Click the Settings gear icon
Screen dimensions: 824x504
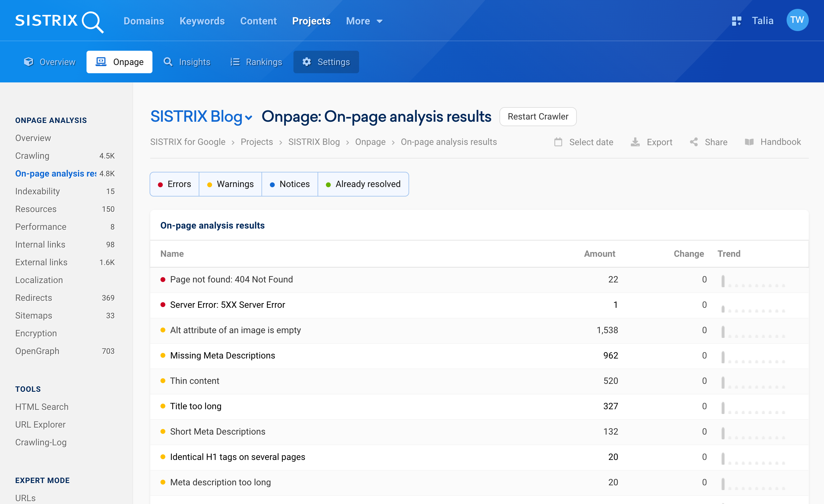pos(307,62)
